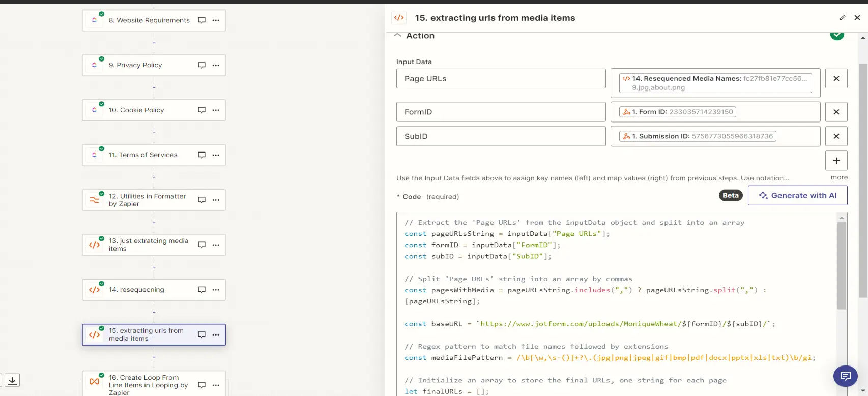Viewport: 868px width, 396px height.
Task: Open more options menu for step 8 Website Requirements
Action: pos(216,20)
